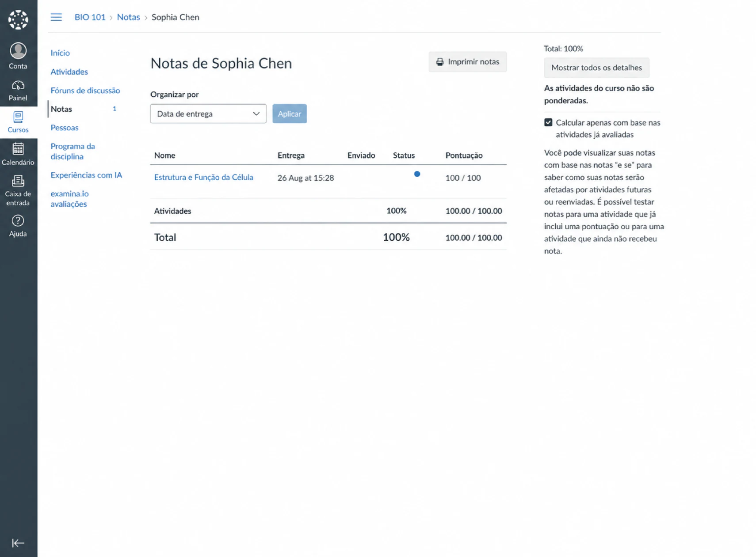Click the 26 Aug at 15:28 due date
Screen dimensions: 756x557
coord(305,178)
